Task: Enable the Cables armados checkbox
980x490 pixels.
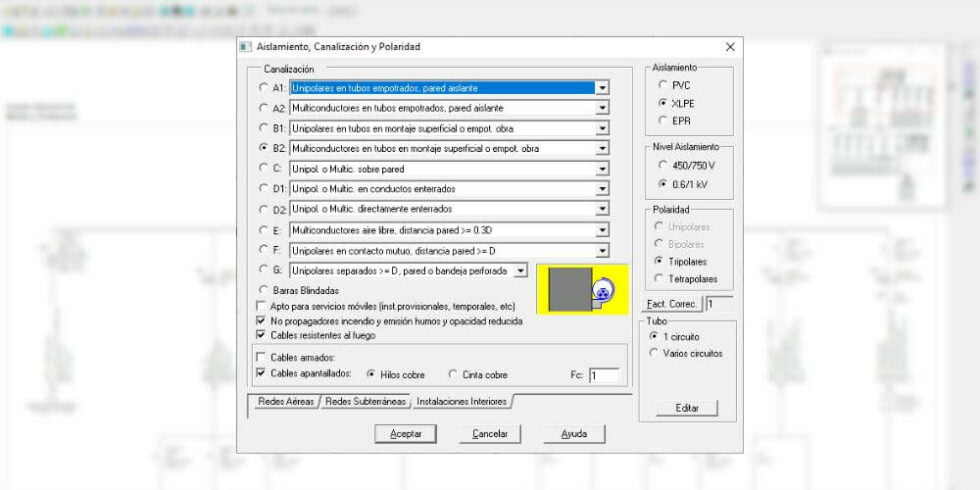Action: click(x=262, y=357)
